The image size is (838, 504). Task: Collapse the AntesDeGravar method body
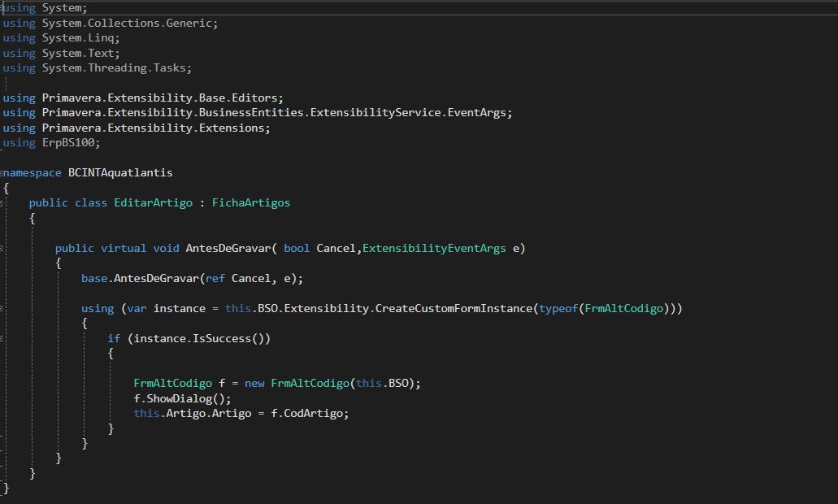(x=2, y=249)
